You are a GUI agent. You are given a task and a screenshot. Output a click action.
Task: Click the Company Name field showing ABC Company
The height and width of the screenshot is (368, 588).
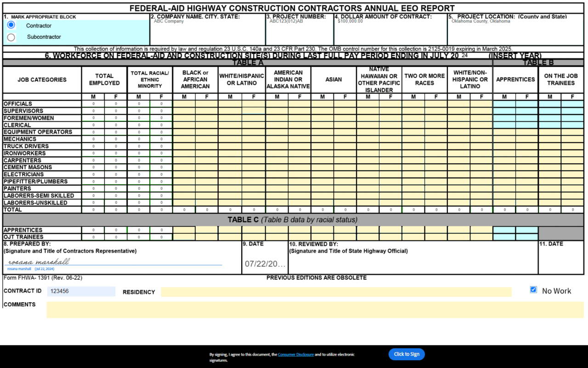click(x=207, y=32)
